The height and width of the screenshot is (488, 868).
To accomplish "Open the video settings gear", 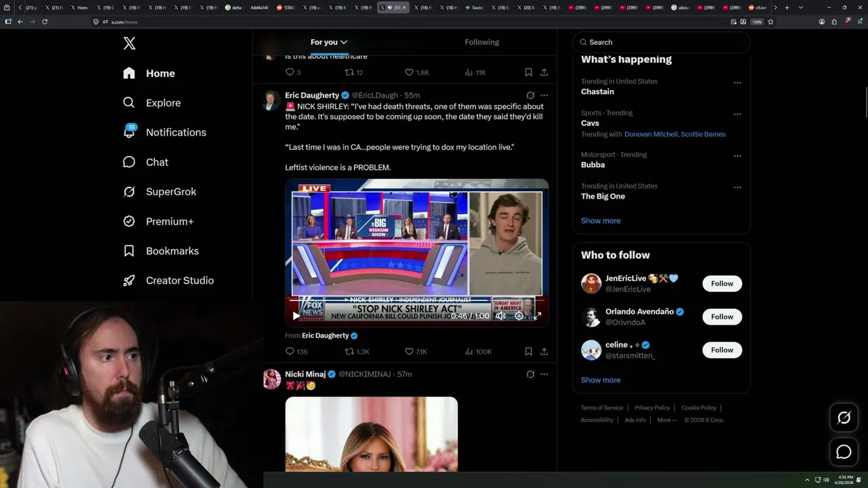I will tap(519, 316).
